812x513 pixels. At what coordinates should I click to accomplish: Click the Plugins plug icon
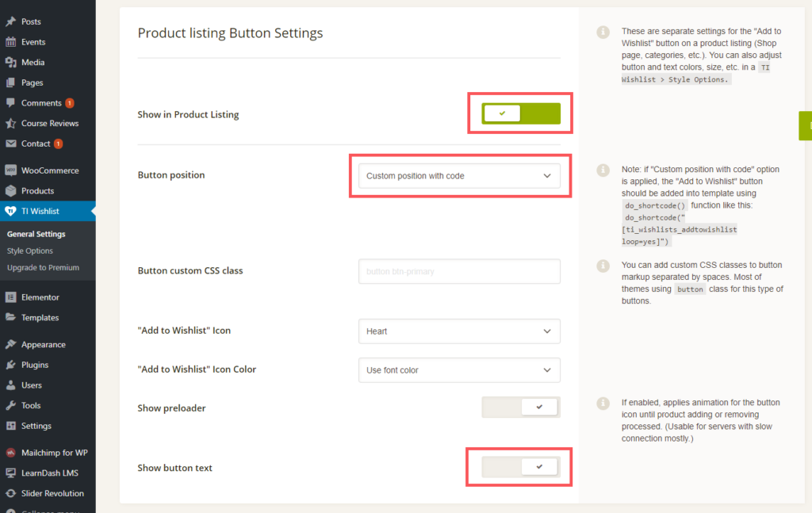tap(10, 365)
